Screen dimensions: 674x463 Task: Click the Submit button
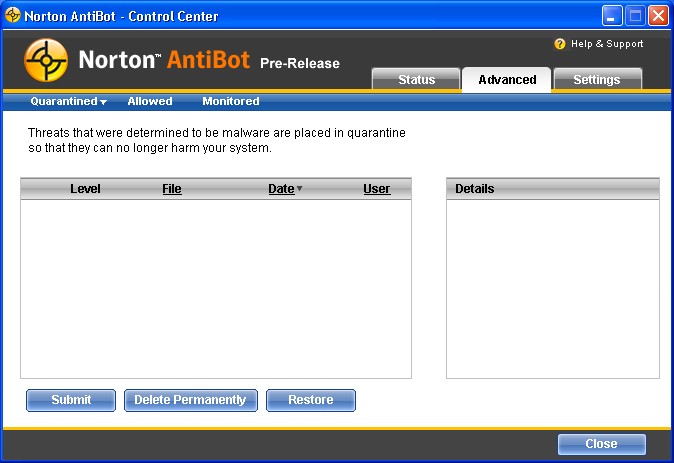point(71,400)
